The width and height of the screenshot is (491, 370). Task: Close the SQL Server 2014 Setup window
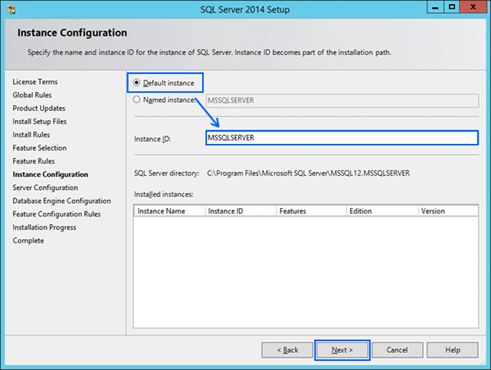click(473, 7)
